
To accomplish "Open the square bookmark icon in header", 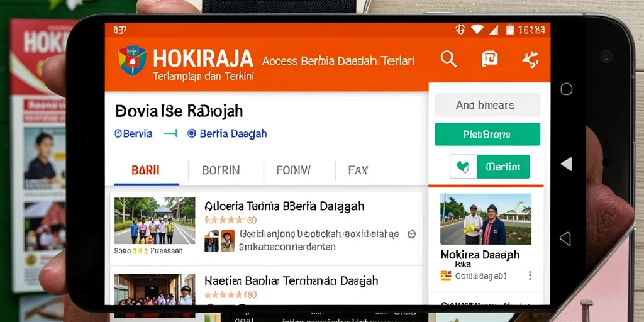I will [x=489, y=59].
